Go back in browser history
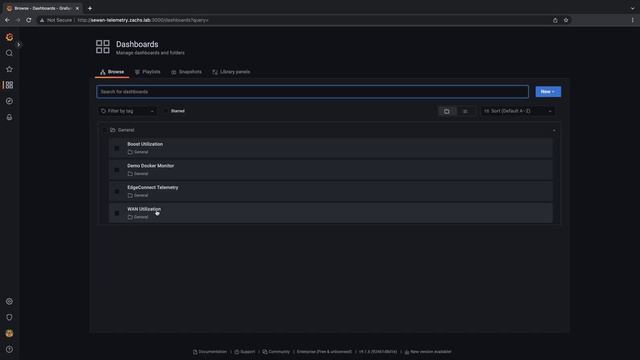Viewport: 640px width, 360px height. pyautogui.click(x=7, y=20)
